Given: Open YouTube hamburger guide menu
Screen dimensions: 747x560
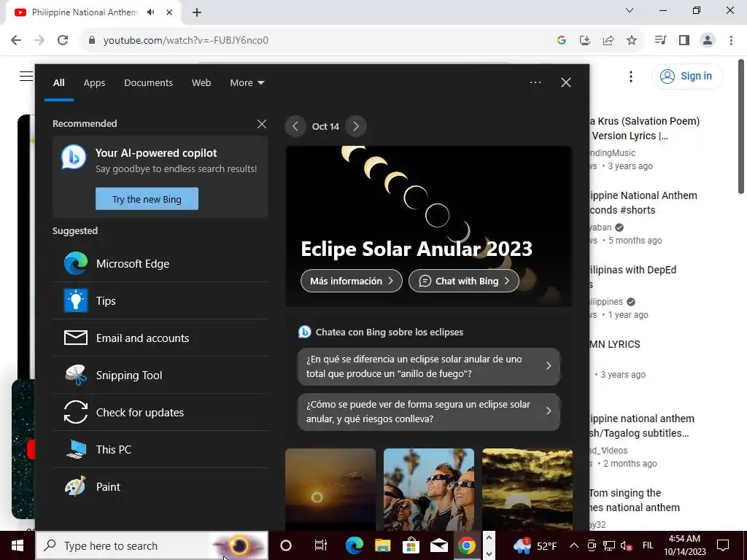Looking at the screenshot, I should [x=26, y=76].
